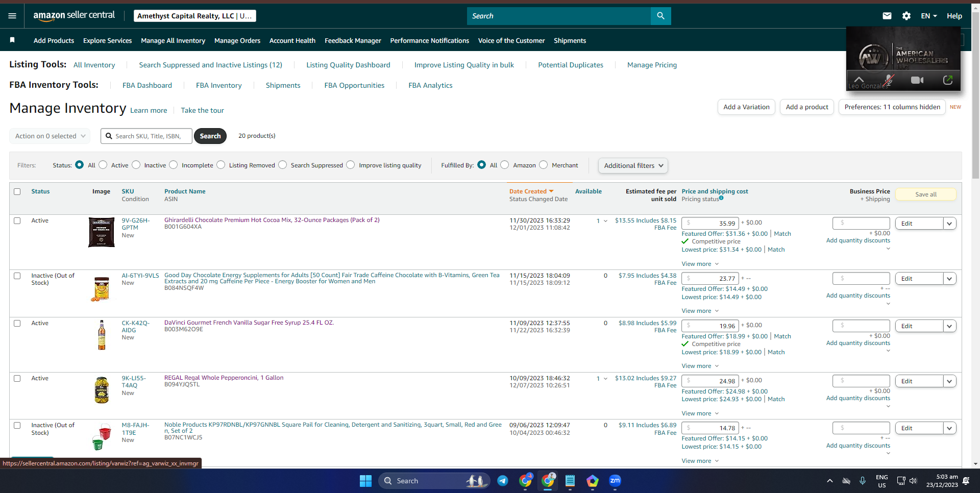Open the Manage Orders menu
Viewport: 980px width, 493px height.
(237, 40)
